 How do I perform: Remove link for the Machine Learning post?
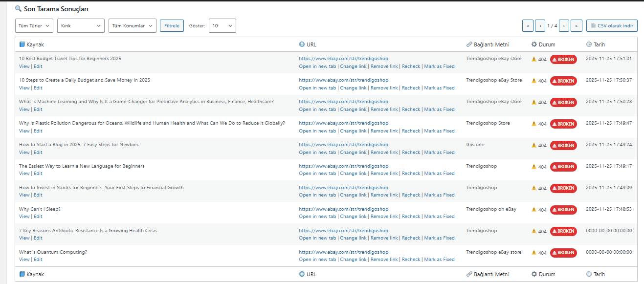pyautogui.click(x=384, y=109)
